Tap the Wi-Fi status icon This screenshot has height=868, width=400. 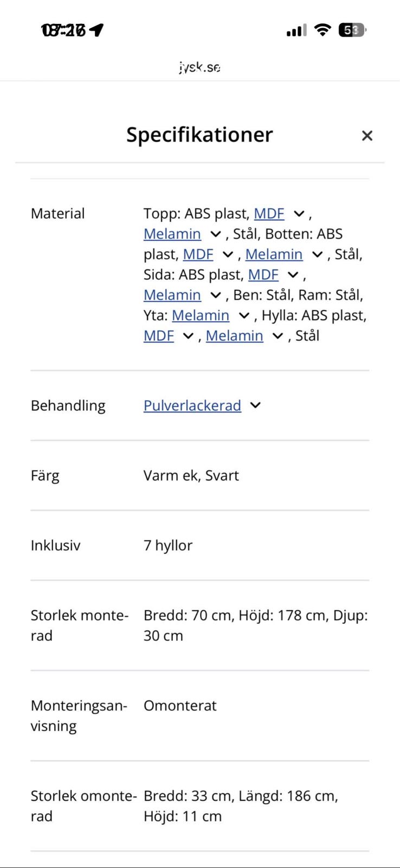322,30
